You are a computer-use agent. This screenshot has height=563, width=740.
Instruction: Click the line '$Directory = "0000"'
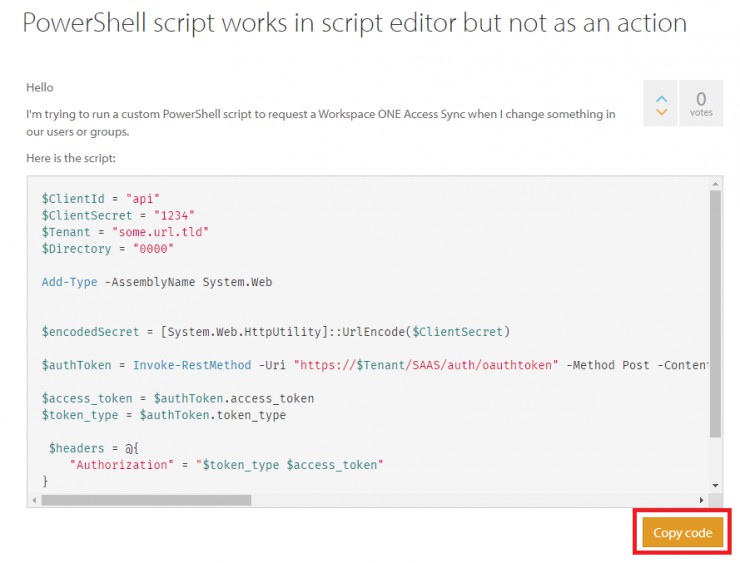coord(108,248)
